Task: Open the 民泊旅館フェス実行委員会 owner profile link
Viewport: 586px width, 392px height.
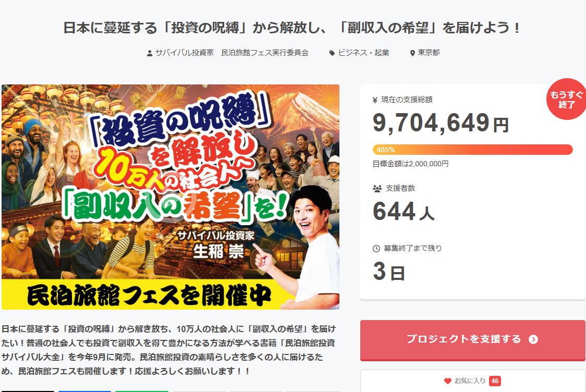Action: [231, 53]
